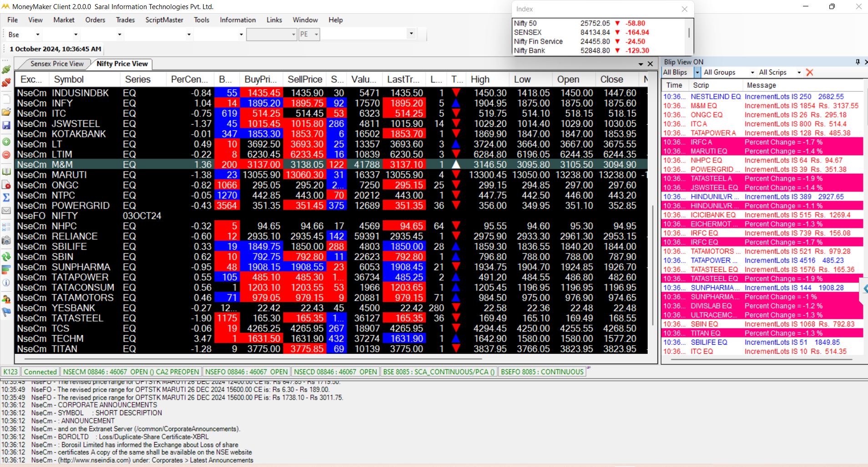This screenshot has width=868, height=467.
Task: Open the File menu
Action: click(13, 20)
